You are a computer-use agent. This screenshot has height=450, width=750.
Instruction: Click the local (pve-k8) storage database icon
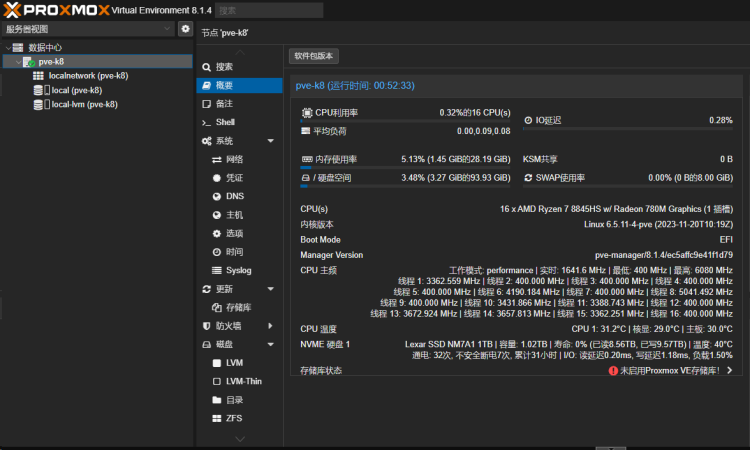point(38,90)
